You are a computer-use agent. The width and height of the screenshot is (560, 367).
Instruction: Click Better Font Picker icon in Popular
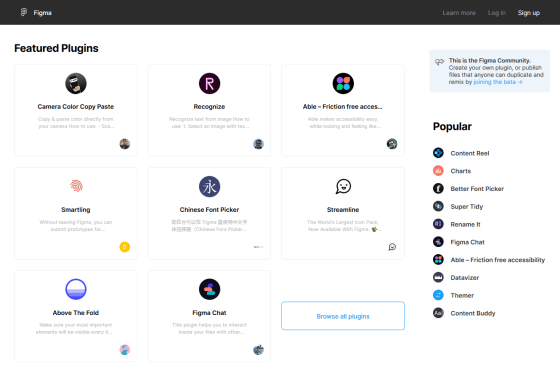(438, 188)
